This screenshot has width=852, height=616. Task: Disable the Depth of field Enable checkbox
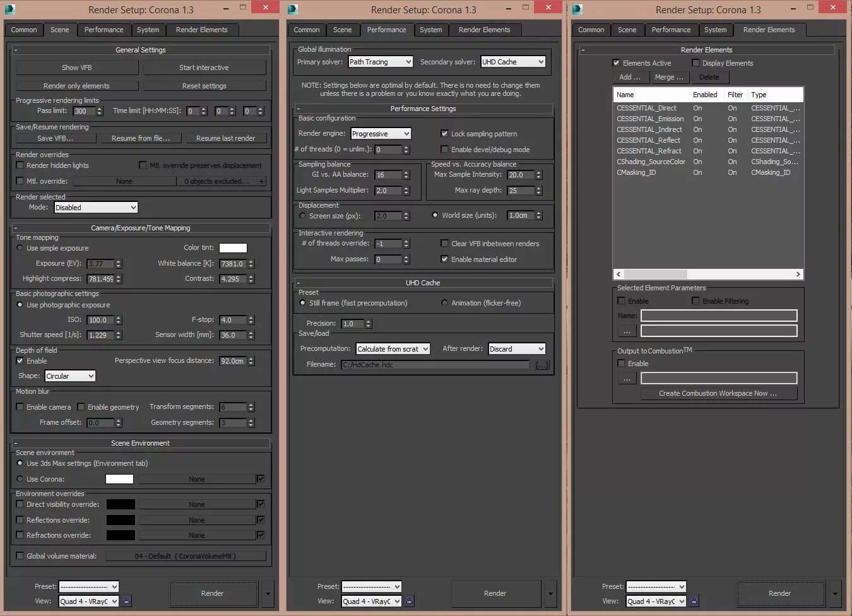pos(20,361)
